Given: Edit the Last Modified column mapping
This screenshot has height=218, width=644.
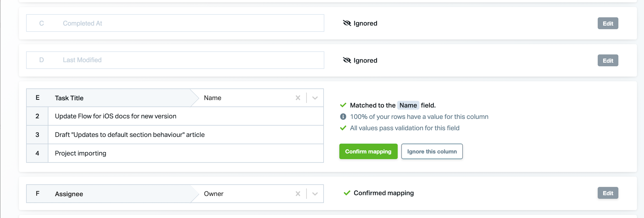Looking at the screenshot, I should pyautogui.click(x=608, y=61).
